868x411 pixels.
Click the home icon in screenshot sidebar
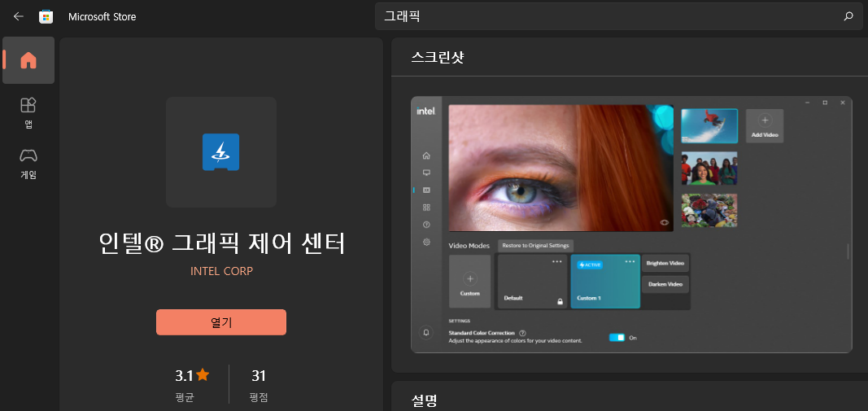coord(426,155)
